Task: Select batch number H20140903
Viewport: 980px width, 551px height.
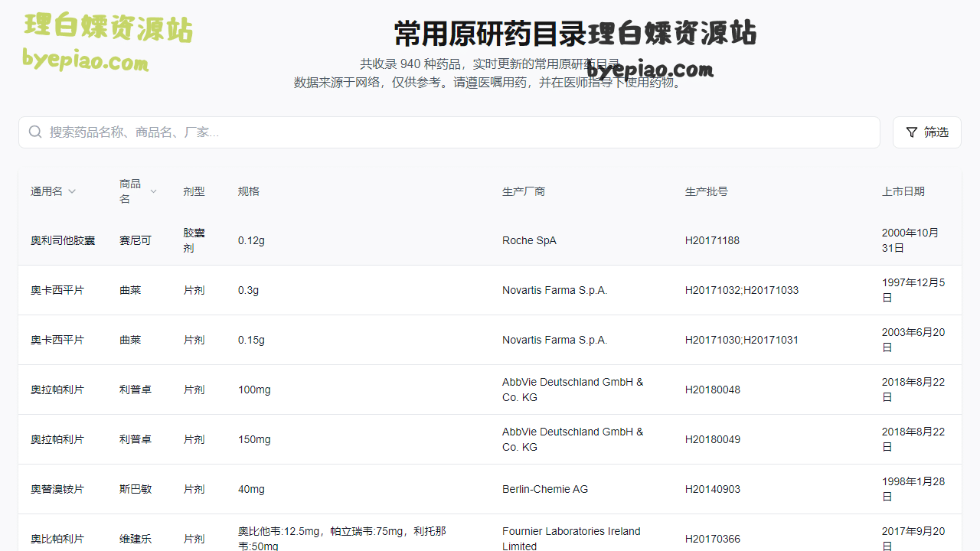Action: click(x=713, y=489)
